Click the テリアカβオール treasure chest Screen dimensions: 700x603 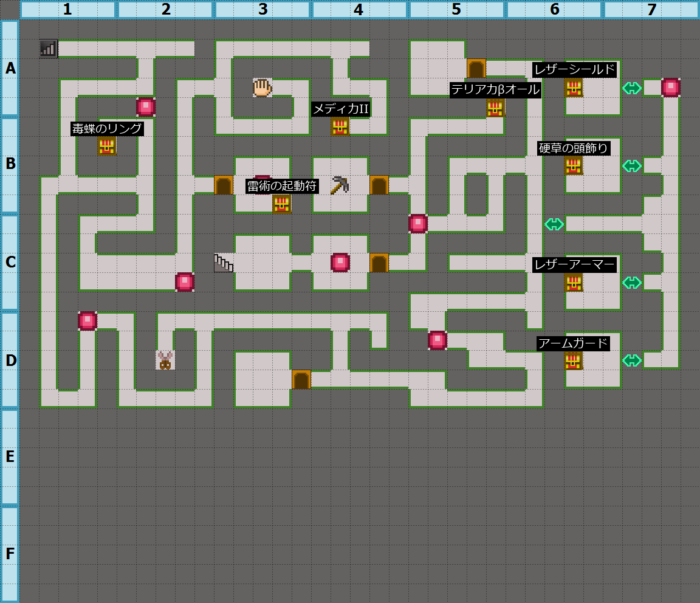pos(495,108)
